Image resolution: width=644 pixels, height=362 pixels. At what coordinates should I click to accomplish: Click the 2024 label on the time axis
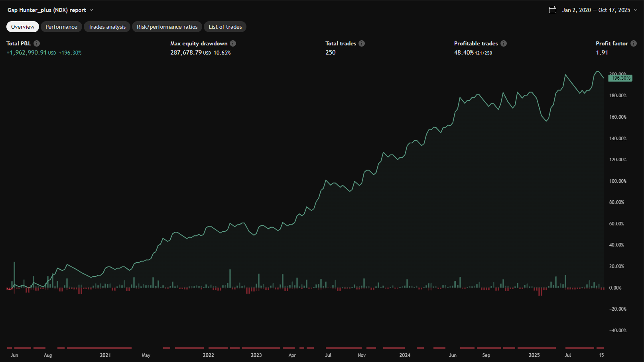(x=405, y=355)
